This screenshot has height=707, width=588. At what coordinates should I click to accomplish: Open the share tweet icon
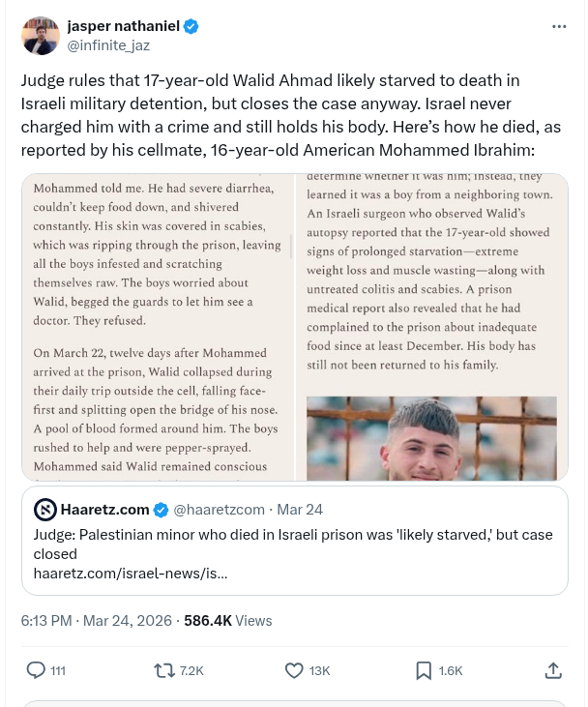553,669
